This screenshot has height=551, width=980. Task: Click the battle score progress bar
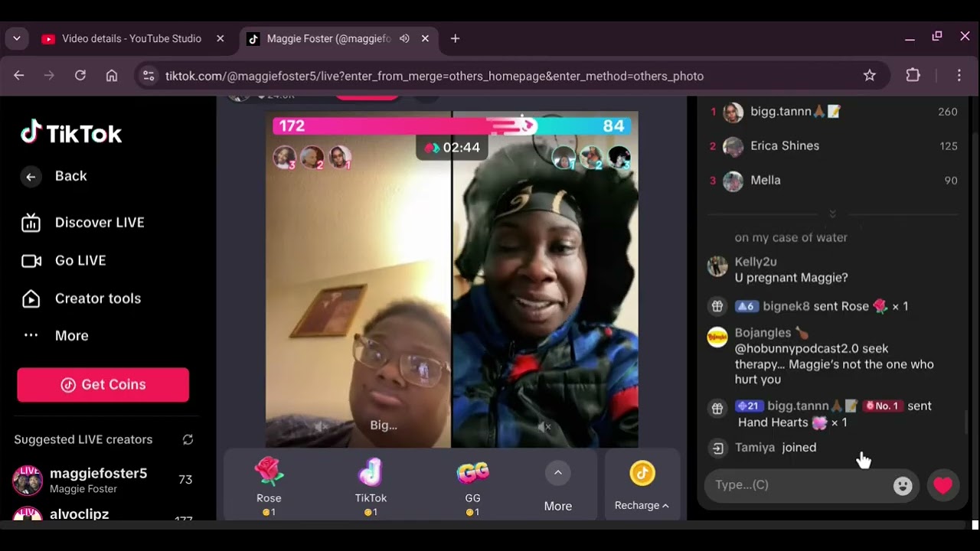click(x=452, y=126)
